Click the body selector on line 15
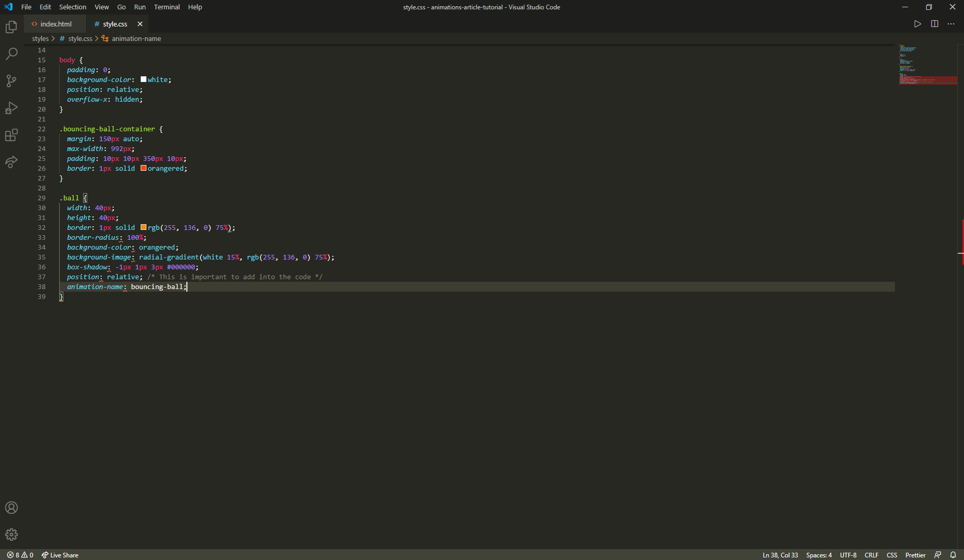 click(x=67, y=60)
